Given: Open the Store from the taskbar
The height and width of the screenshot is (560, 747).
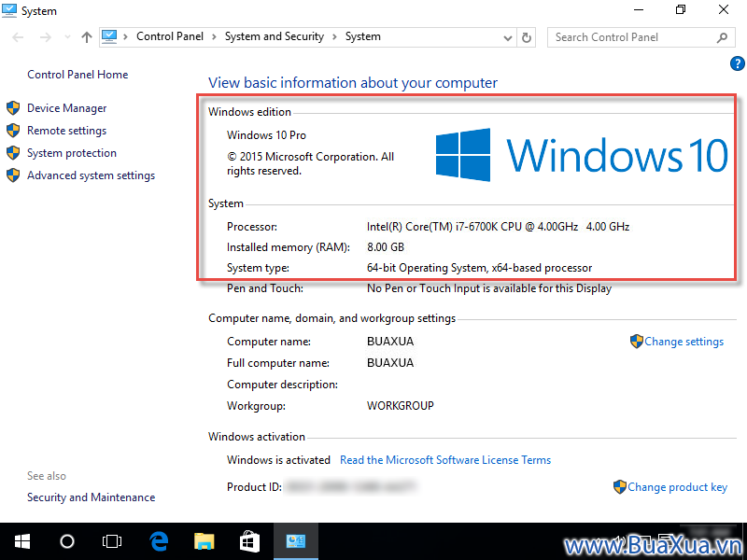Looking at the screenshot, I should click(249, 541).
